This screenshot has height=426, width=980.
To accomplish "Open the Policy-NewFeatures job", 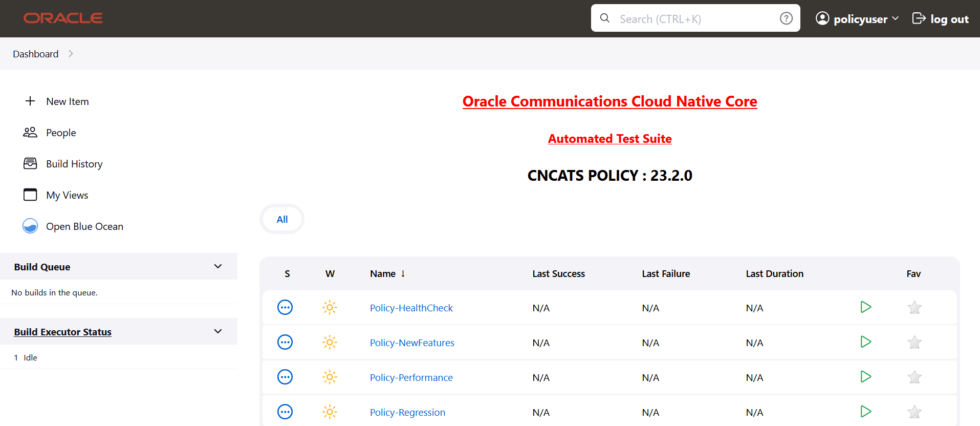I will 412,343.
